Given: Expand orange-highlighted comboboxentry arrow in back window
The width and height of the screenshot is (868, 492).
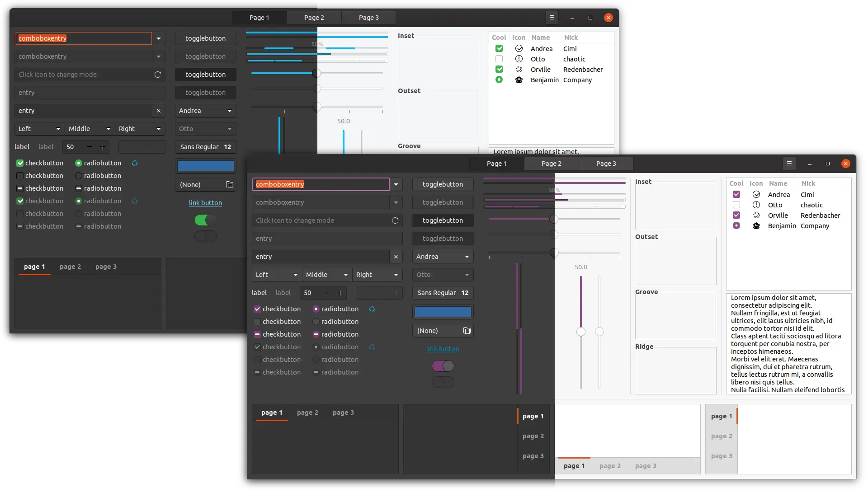Looking at the screenshot, I should 158,38.
